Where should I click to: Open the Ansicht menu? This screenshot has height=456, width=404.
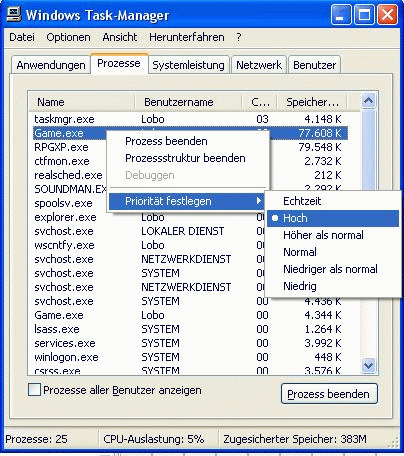coord(120,37)
